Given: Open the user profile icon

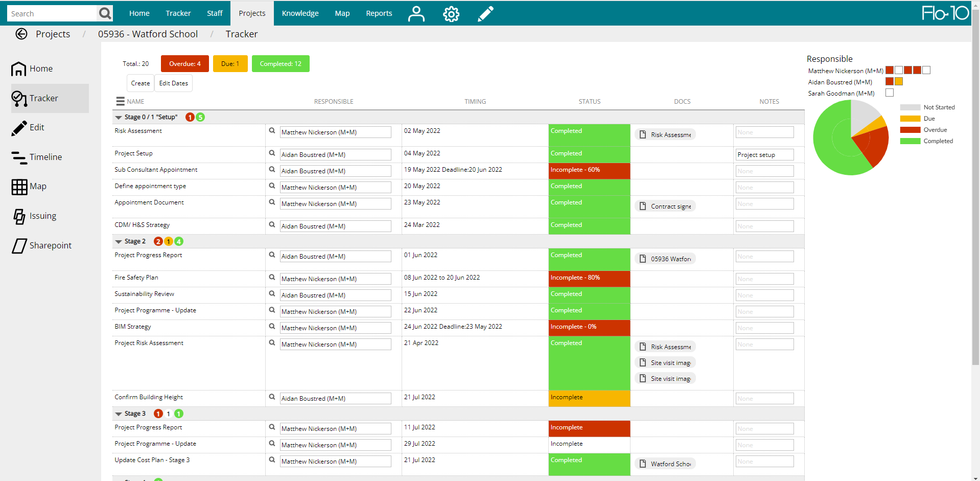Looking at the screenshot, I should [x=416, y=13].
